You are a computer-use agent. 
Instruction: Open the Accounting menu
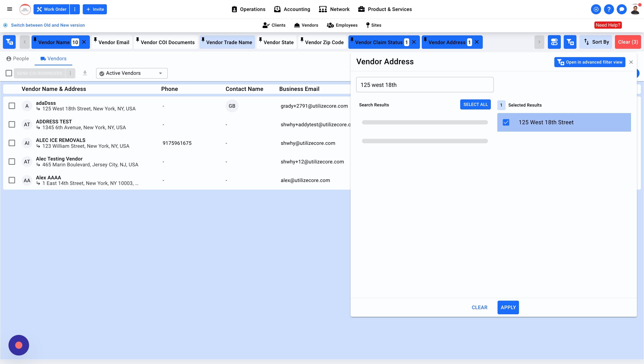click(x=292, y=9)
